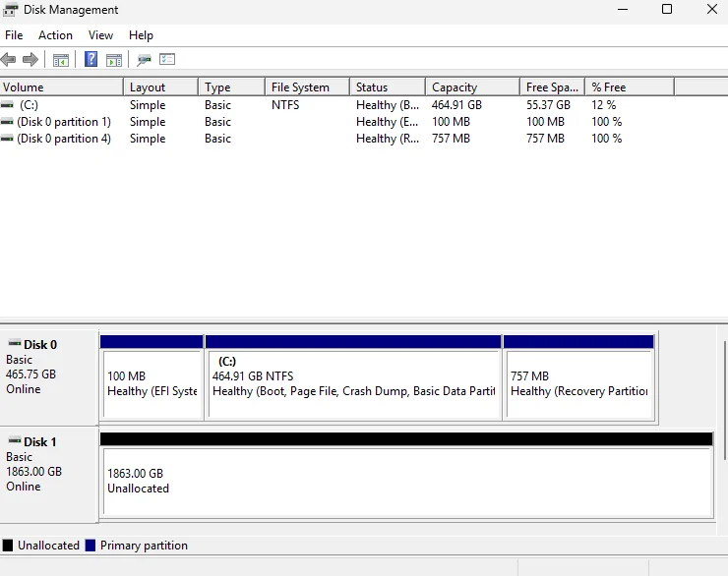728x576 pixels.
Task: Minimize the Disk Management window
Action: click(623, 9)
